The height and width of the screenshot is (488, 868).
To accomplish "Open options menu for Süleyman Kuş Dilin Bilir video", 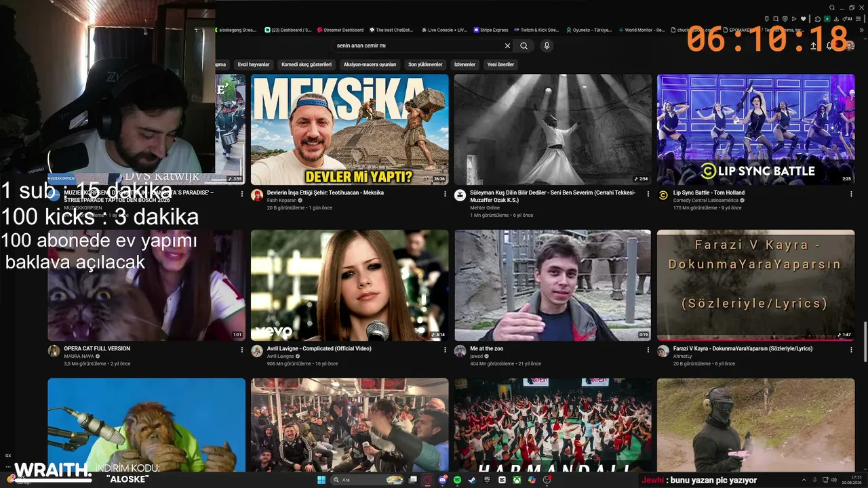I will pos(648,194).
